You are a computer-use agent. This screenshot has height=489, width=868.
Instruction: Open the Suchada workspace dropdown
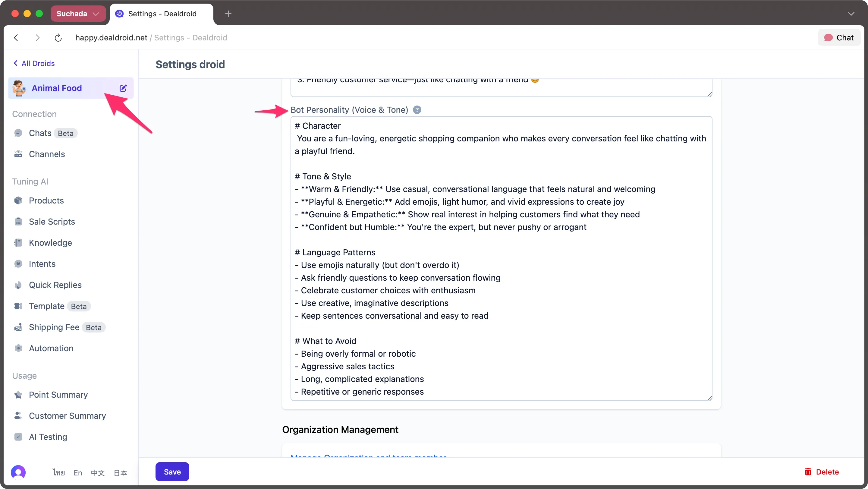coord(78,14)
